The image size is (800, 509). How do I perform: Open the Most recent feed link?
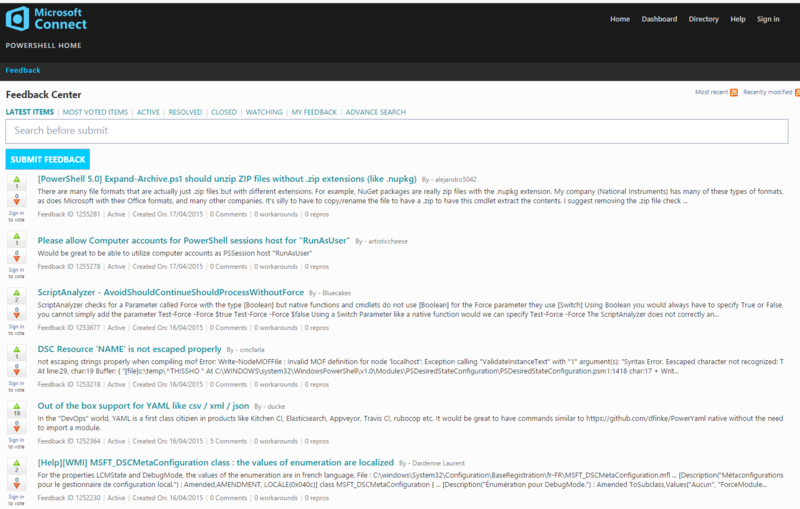tap(711, 92)
